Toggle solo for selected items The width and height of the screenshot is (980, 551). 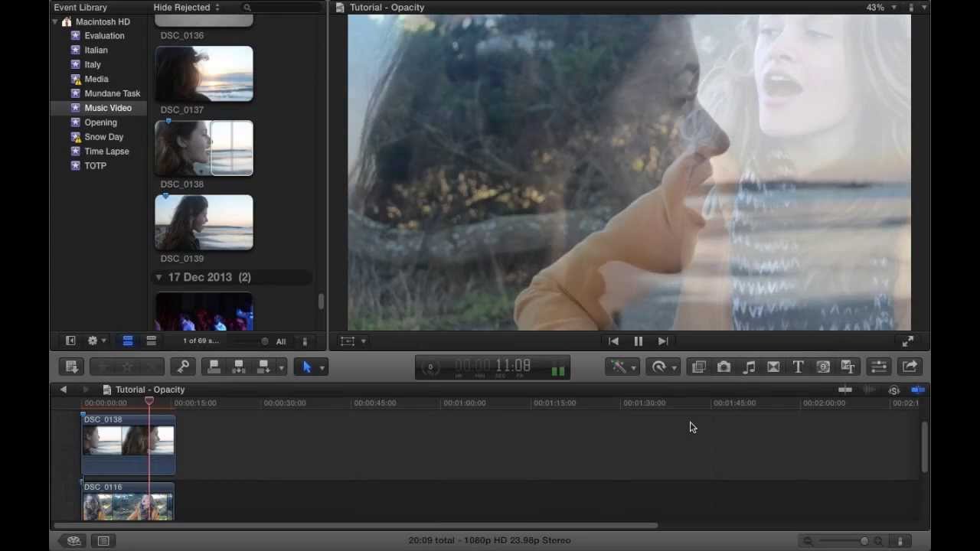(x=893, y=390)
